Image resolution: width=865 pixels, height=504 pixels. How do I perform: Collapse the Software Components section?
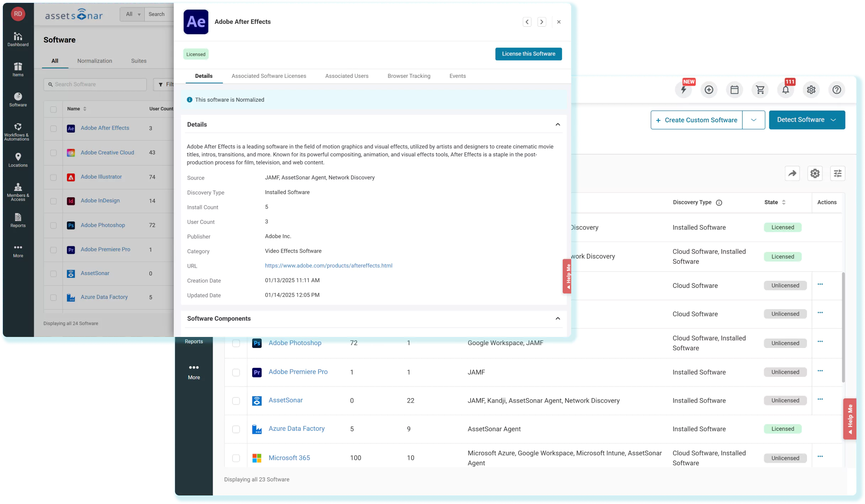point(558,318)
